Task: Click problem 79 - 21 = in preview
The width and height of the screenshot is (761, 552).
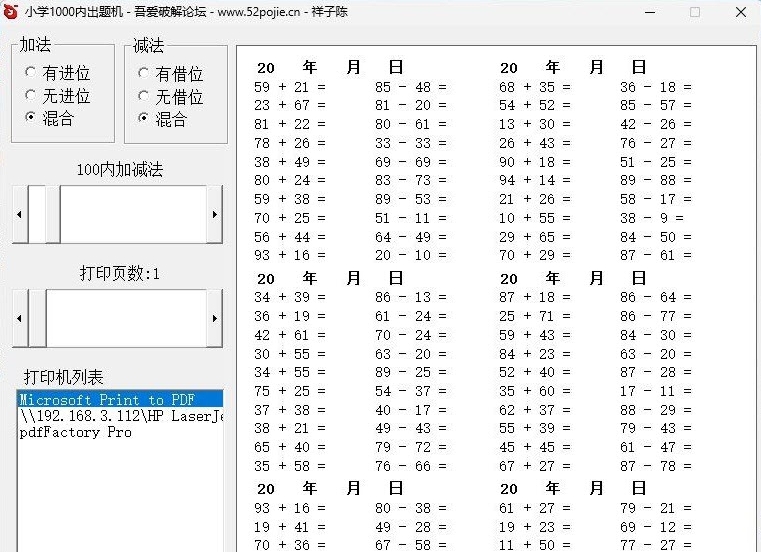Action: 656,508
